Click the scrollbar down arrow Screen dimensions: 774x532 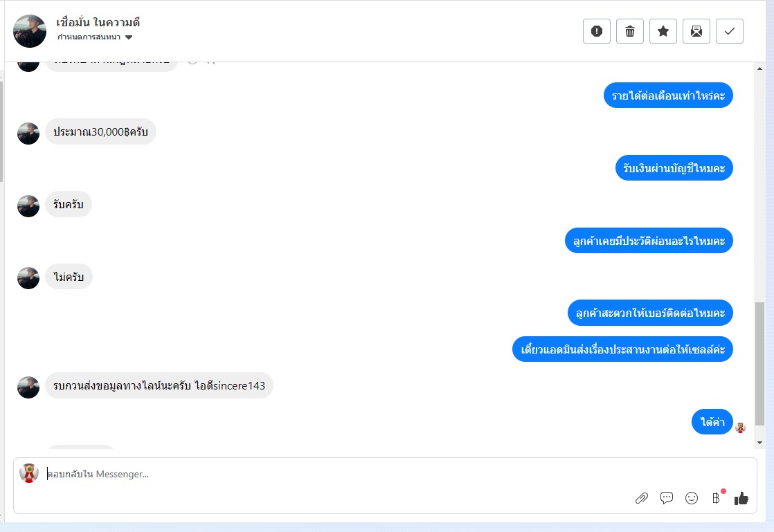759,443
